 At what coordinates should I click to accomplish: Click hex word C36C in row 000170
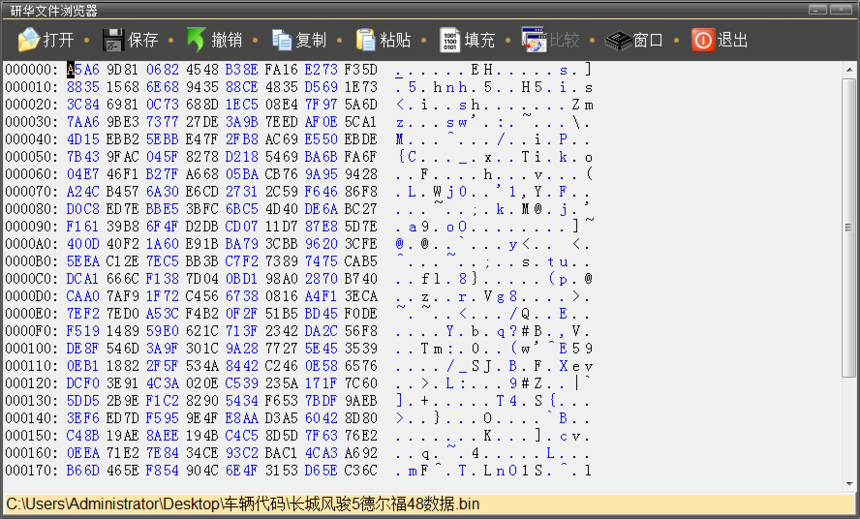tap(361, 471)
